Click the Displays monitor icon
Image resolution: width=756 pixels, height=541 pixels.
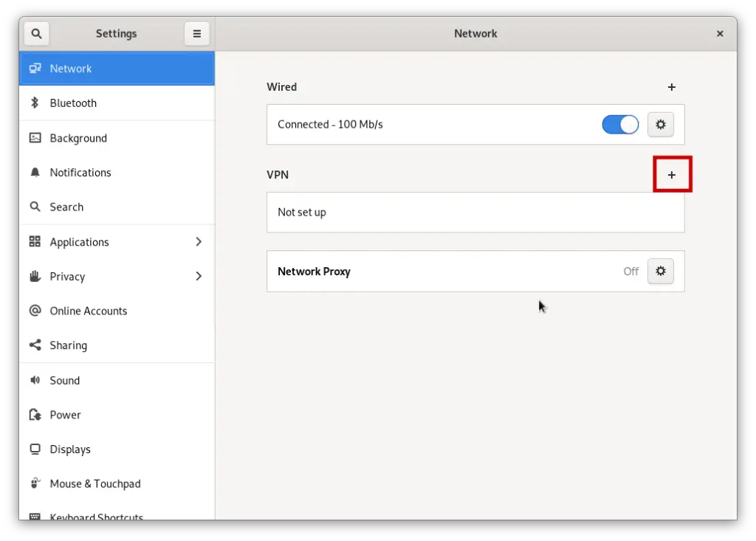(x=35, y=449)
